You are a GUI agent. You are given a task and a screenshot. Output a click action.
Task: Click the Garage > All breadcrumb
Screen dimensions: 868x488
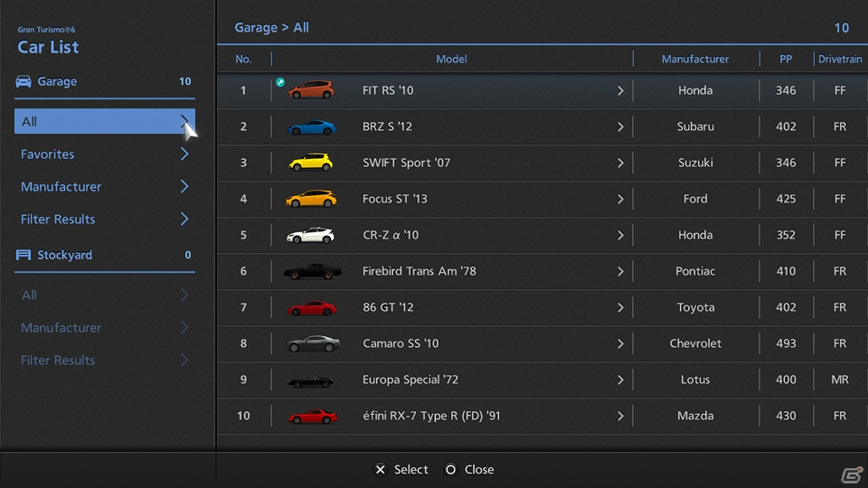[272, 27]
